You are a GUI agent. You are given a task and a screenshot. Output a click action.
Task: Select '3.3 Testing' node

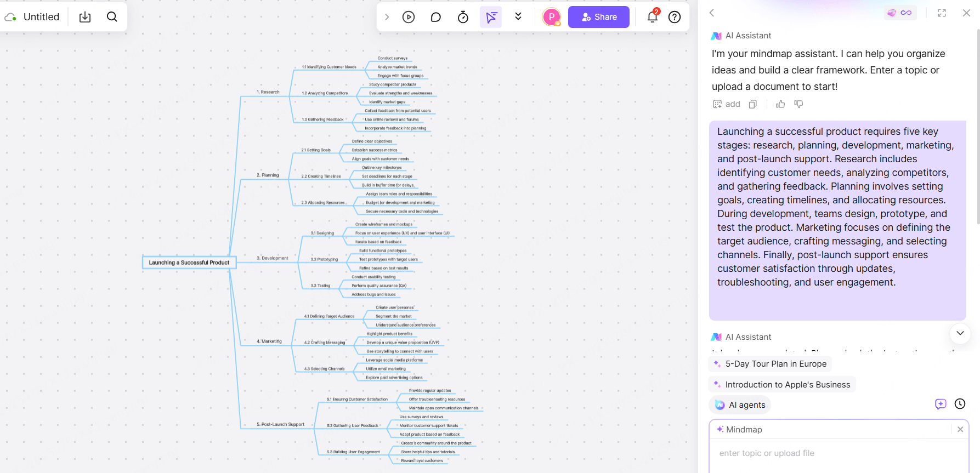point(321,286)
